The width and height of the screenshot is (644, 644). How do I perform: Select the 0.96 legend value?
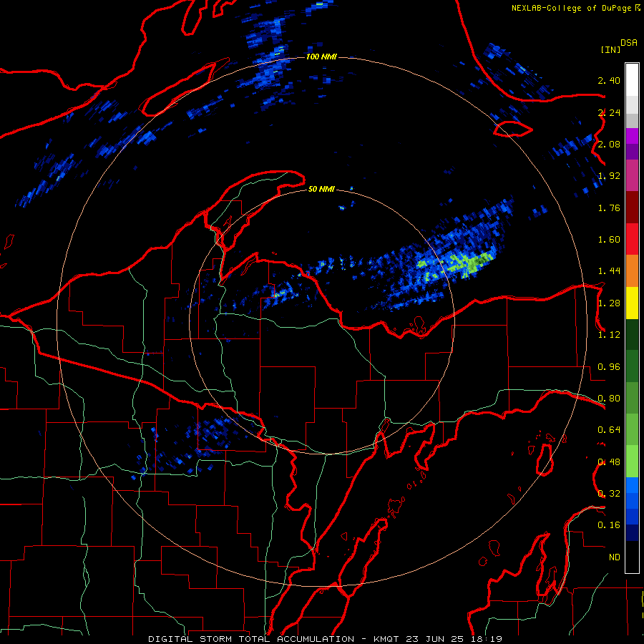click(609, 367)
